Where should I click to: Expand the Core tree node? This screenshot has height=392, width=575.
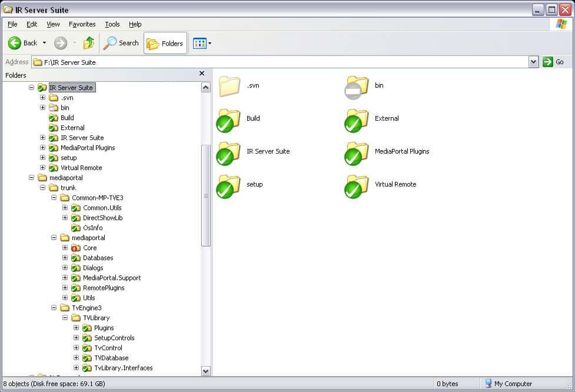pyautogui.click(x=65, y=248)
